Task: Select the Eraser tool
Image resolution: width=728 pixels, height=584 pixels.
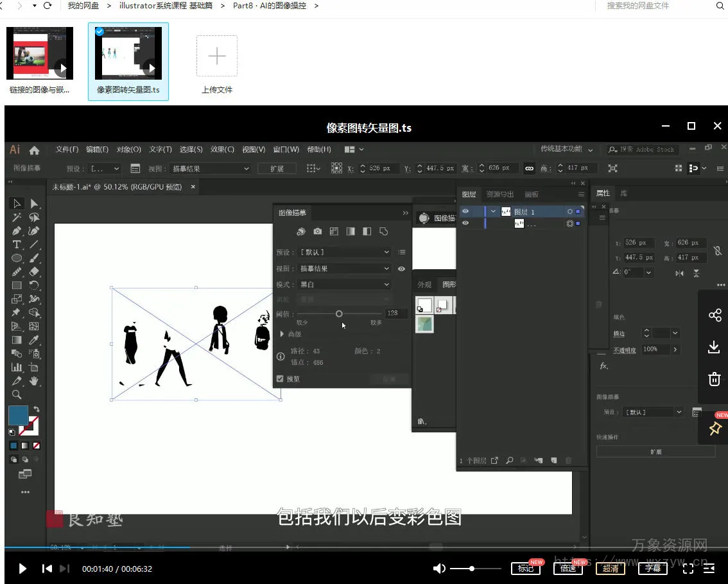Action: click(34, 272)
